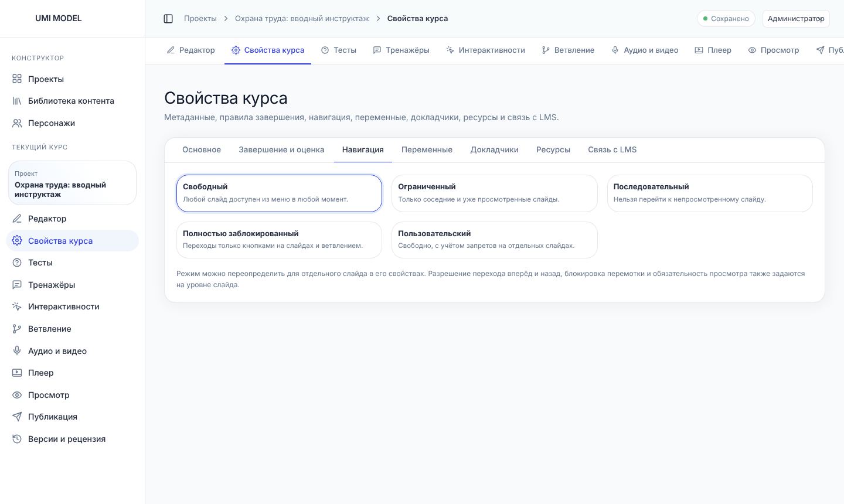Open Проекты in the sidebar
This screenshot has width=844, height=504.
pyautogui.click(x=72, y=79)
